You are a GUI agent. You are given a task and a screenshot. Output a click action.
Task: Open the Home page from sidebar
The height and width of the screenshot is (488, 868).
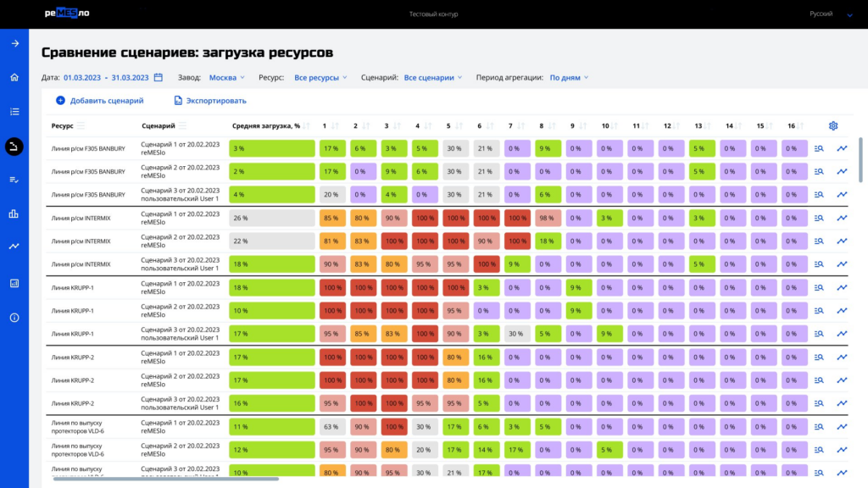click(14, 77)
